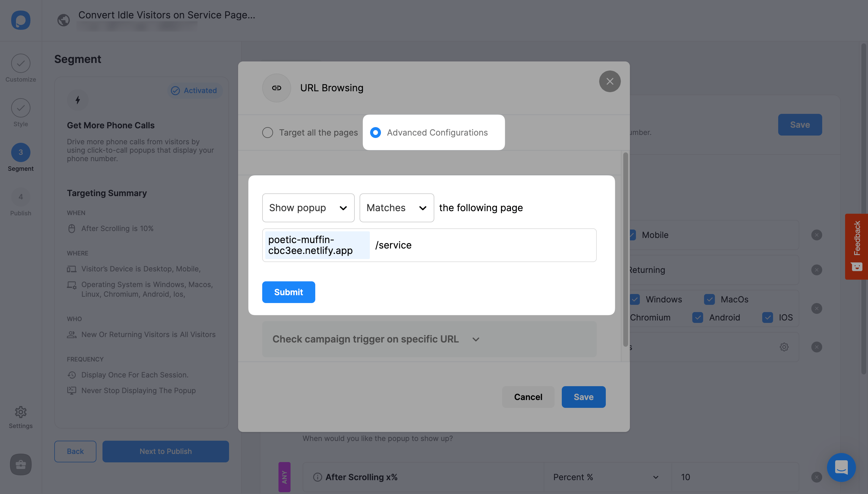Open the Matches dropdown
Viewport: 868px width, 494px height.
[x=397, y=208]
